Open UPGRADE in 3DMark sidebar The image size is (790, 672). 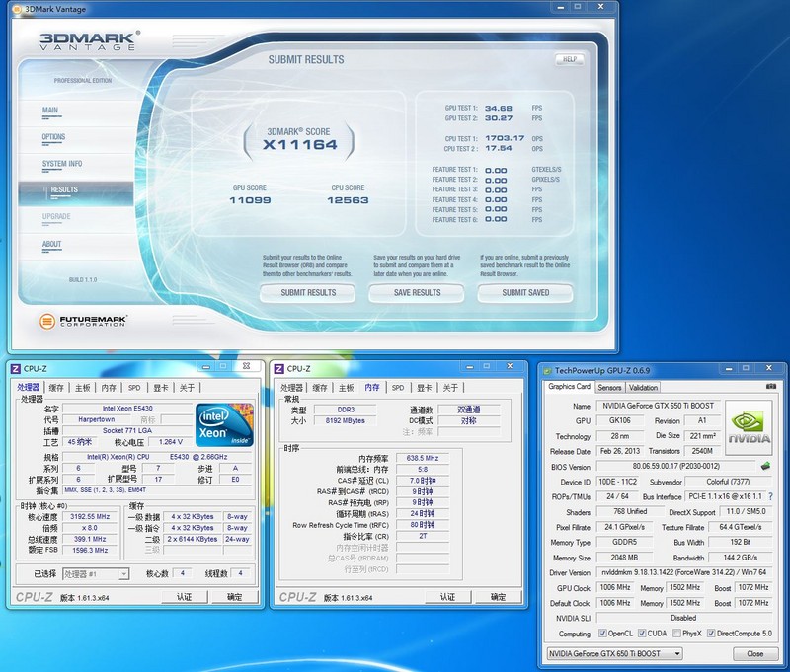coord(56,216)
